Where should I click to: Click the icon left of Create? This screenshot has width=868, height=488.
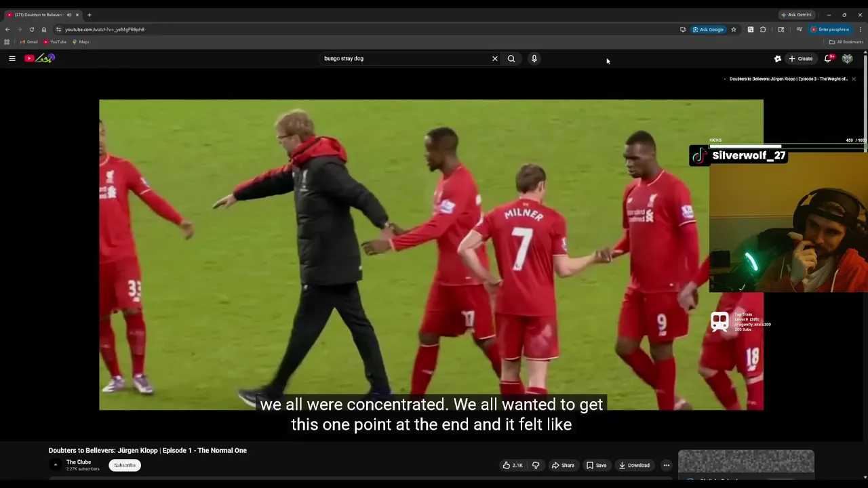(x=778, y=58)
